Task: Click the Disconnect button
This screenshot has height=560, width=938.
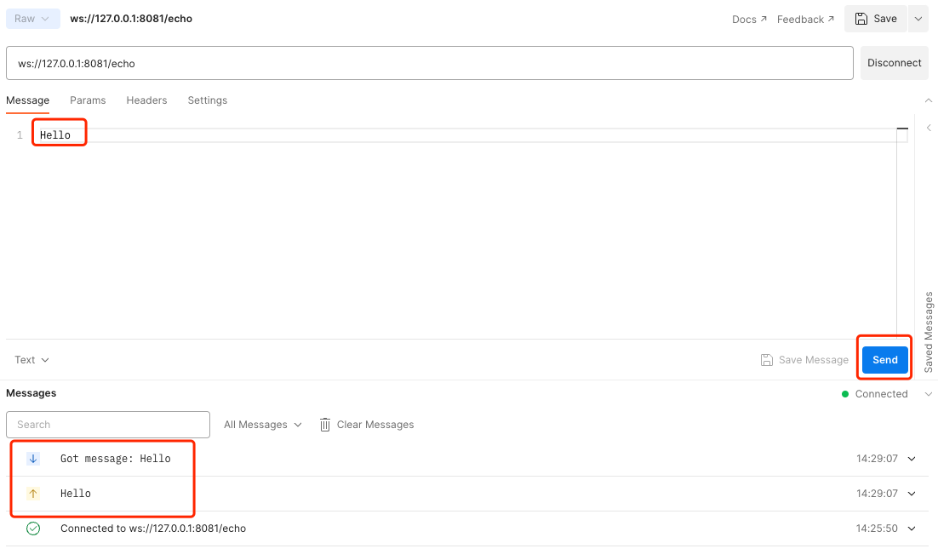Action: (894, 62)
